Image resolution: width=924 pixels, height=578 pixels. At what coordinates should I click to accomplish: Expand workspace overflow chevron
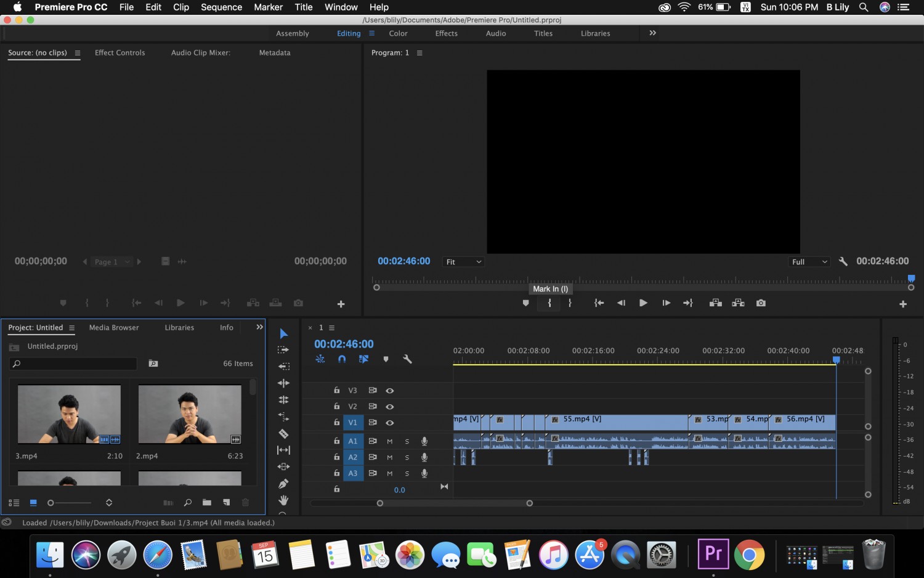pos(653,33)
